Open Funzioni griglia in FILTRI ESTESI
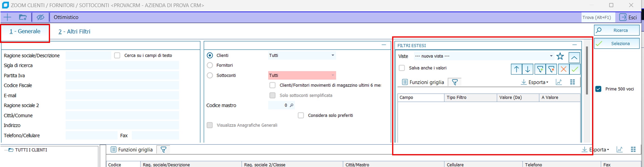 coord(423,82)
